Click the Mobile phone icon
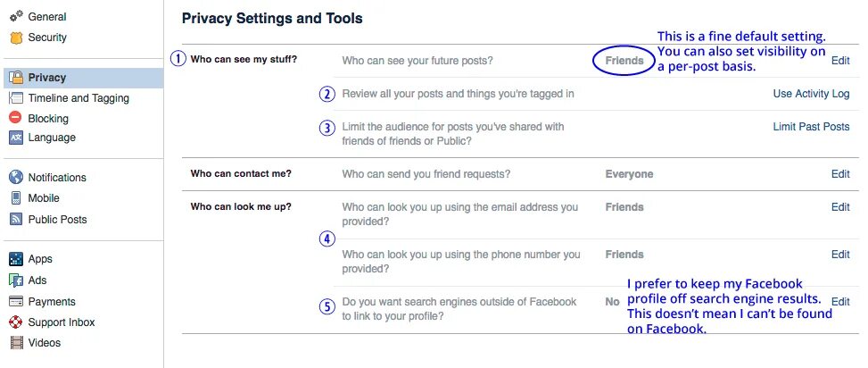This screenshot has height=368, width=868. click(x=16, y=198)
